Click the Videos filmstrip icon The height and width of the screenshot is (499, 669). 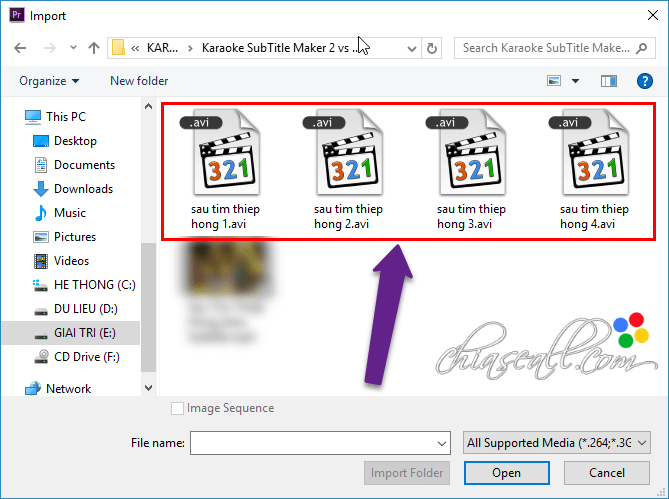click(41, 261)
